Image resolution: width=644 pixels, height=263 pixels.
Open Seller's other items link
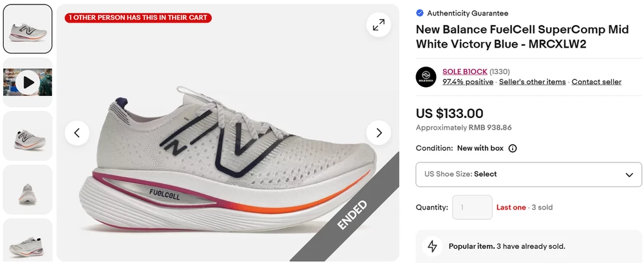coord(532,82)
